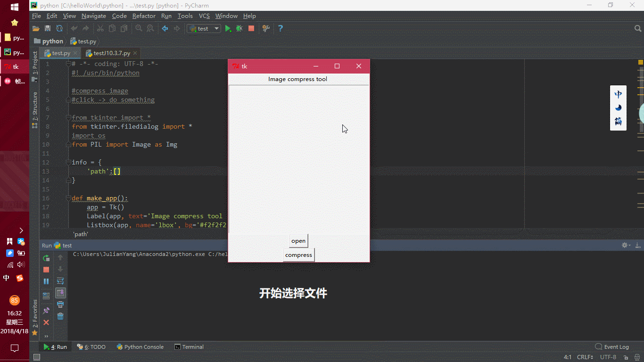Collapse the Project tool window sidebar
This screenshot has width=644, height=362.
[x=35, y=66]
